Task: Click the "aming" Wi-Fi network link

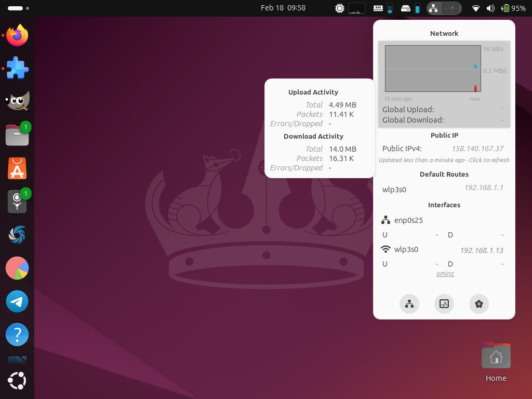Action: 445,273
